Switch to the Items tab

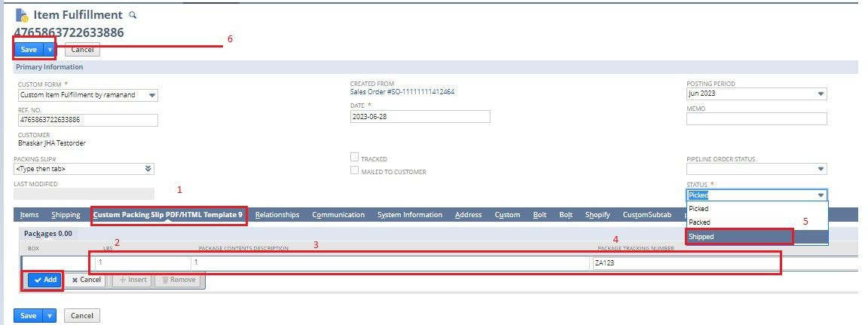[x=29, y=215]
